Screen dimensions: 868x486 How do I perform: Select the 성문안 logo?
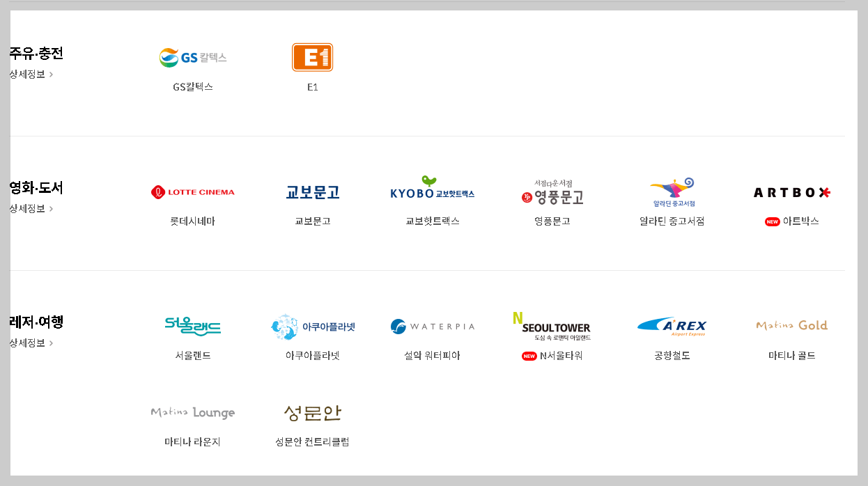coord(312,413)
